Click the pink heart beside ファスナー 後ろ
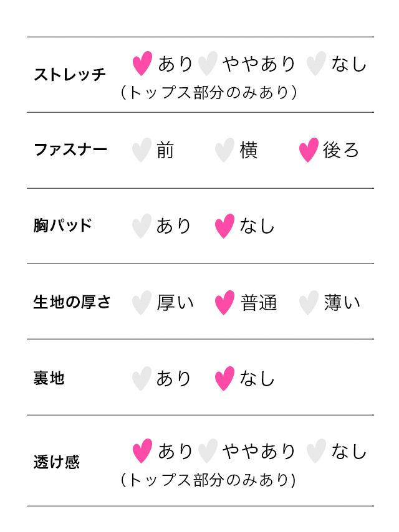This screenshot has height=532, width=399. pos(309,150)
